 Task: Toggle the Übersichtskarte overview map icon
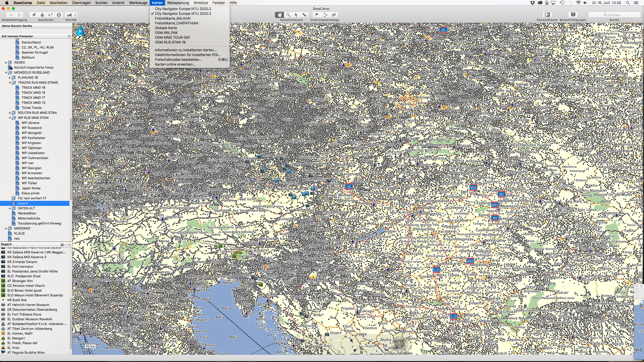547,15
